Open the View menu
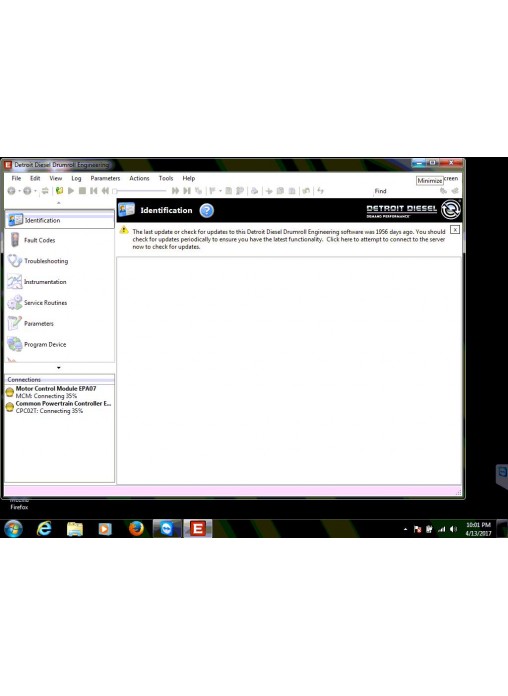 click(x=56, y=178)
